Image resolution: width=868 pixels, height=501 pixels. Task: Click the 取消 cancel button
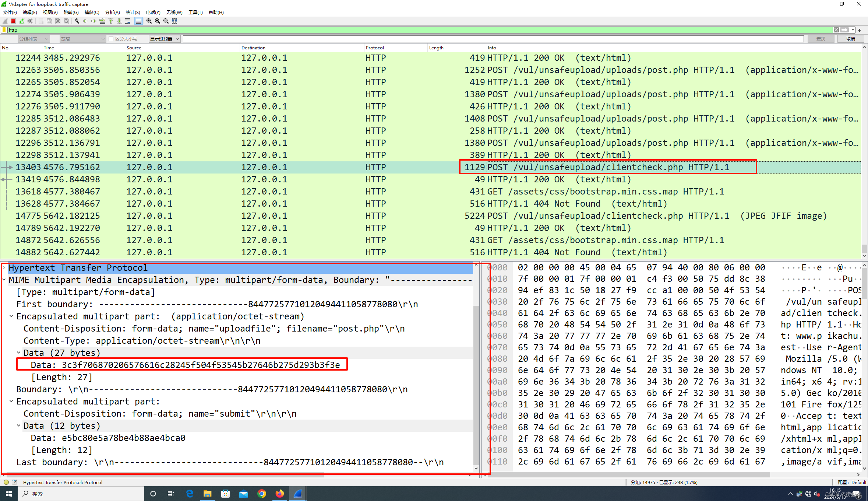pos(850,39)
